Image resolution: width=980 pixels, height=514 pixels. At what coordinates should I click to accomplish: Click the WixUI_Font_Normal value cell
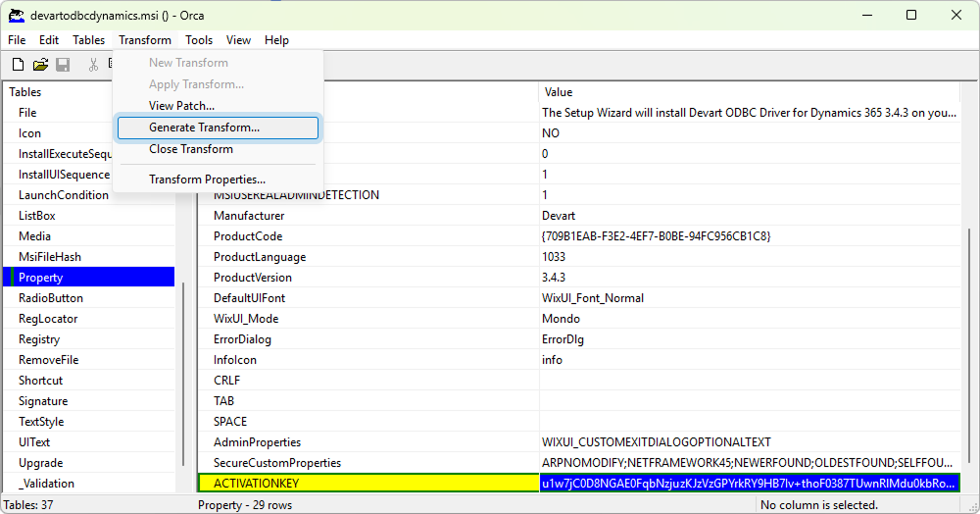[x=750, y=298]
